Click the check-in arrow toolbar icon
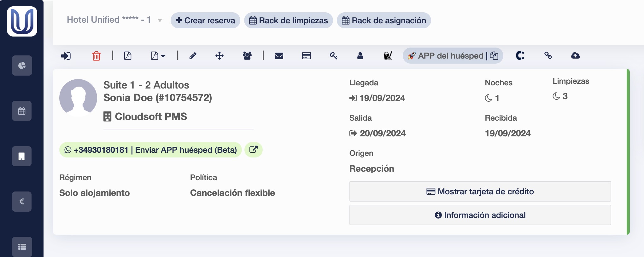This screenshot has height=257, width=644. 66,56
